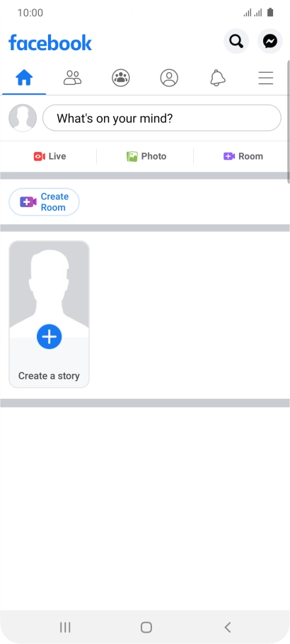Open the Groups tab icon
The height and width of the screenshot is (644, 290).
click(121, 78)
